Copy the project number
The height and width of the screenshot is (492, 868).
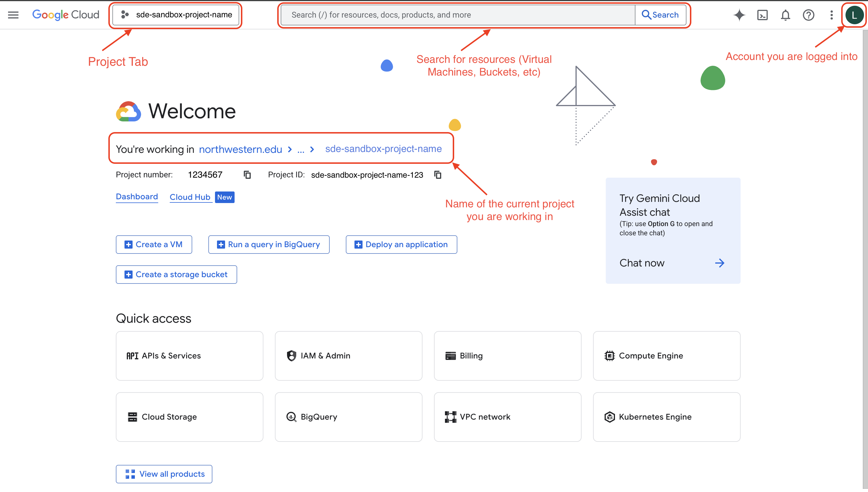click(x=247, y=175)
